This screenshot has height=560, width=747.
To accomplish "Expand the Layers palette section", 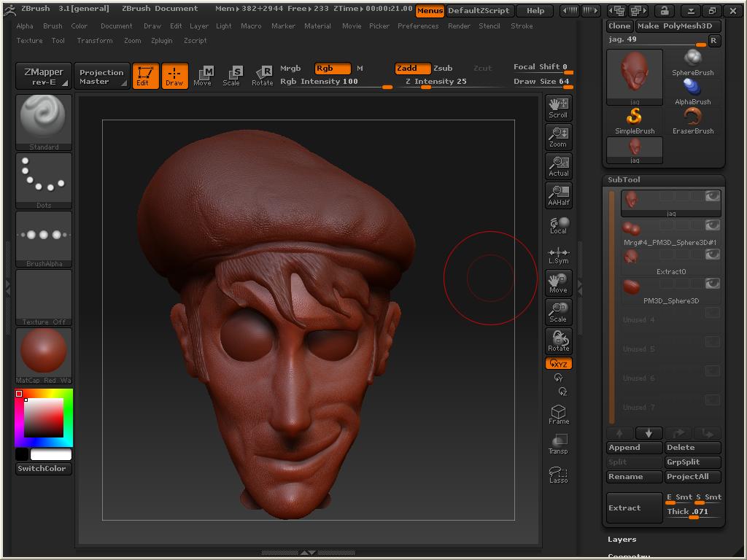I will point(622,540).
